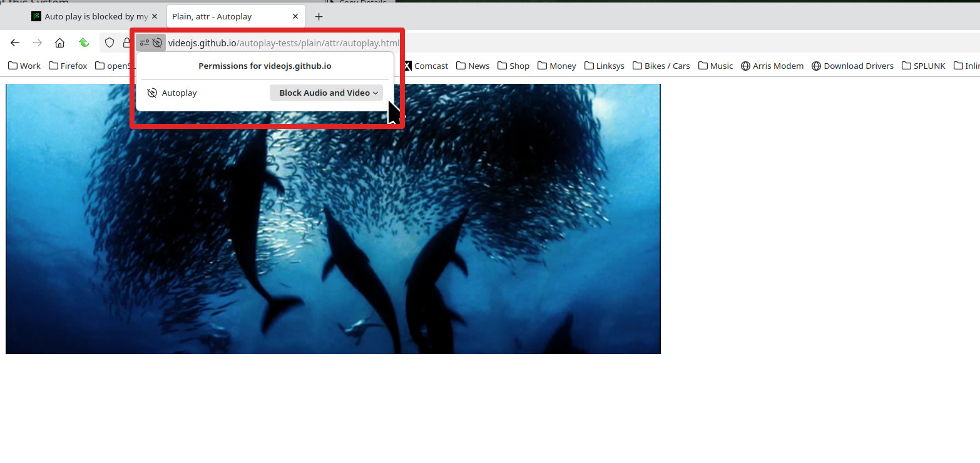The width and height of the screenshot is (980, 463).
Task: Open the Money bookmarks folder
Action: point(556,66)
